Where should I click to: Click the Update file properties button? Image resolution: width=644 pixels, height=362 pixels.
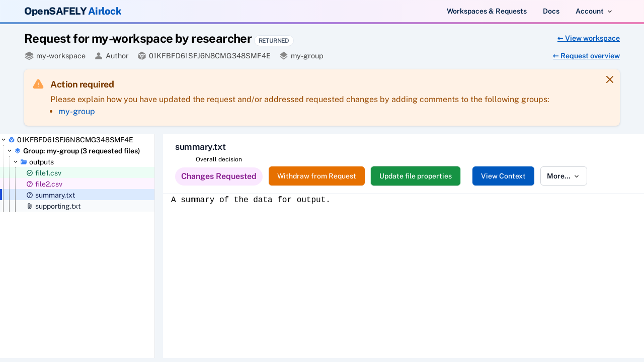tap(415, 176)
